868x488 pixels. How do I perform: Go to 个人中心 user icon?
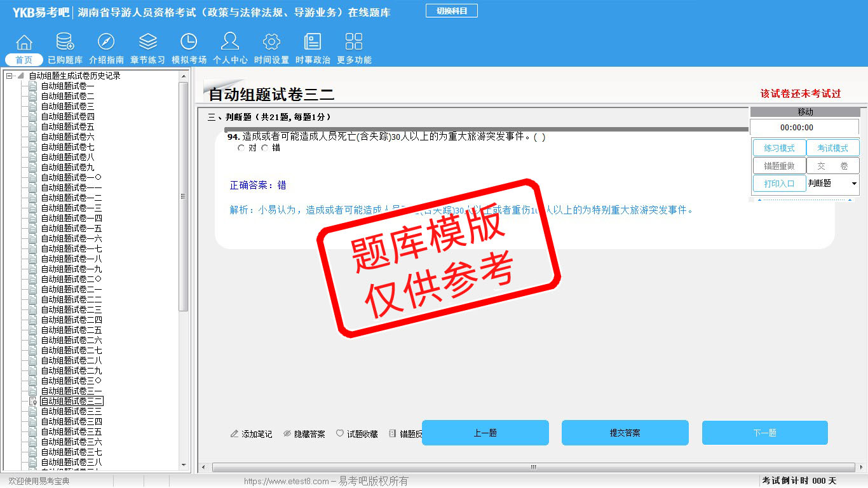point(230,43)
